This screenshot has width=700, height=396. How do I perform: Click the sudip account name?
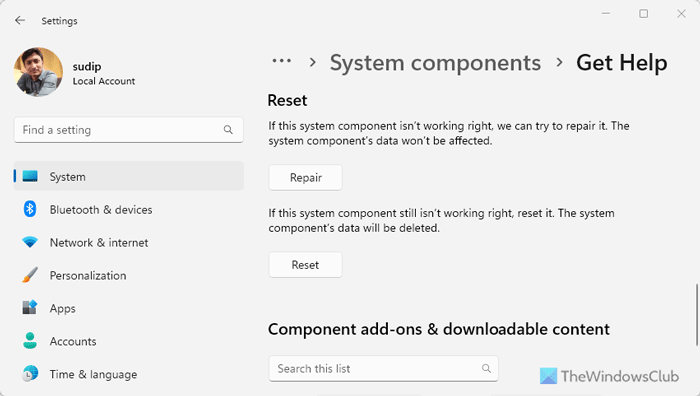87,67
